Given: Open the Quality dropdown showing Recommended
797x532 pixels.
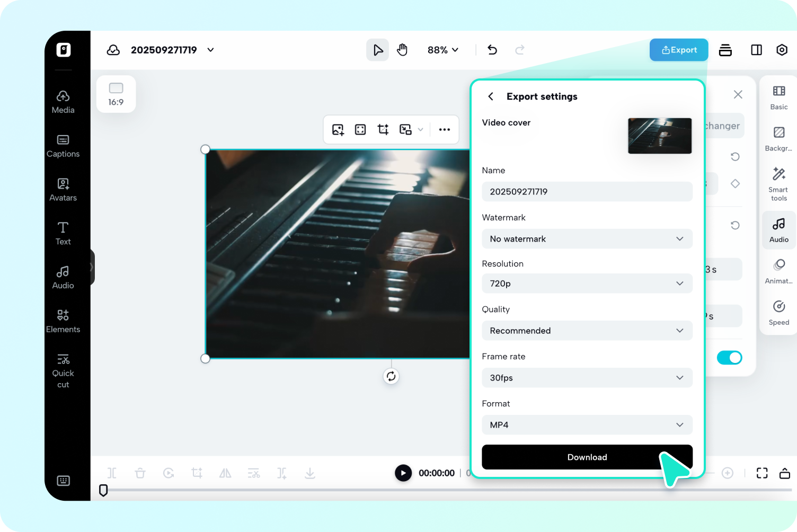Looking at the screenshot, I should pyautogui.click(x=587, y=331).
